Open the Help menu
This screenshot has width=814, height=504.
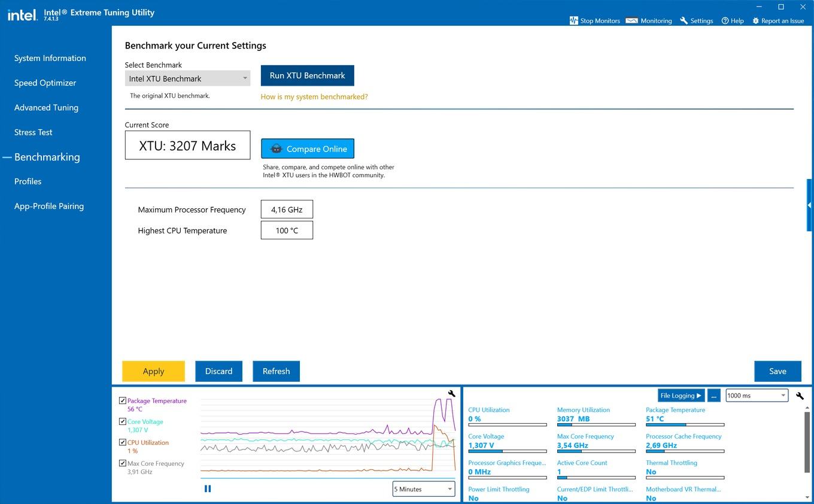733,20
